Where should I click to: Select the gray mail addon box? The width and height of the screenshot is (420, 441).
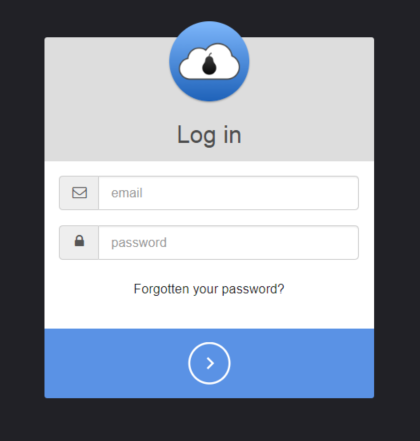(79, 193)
